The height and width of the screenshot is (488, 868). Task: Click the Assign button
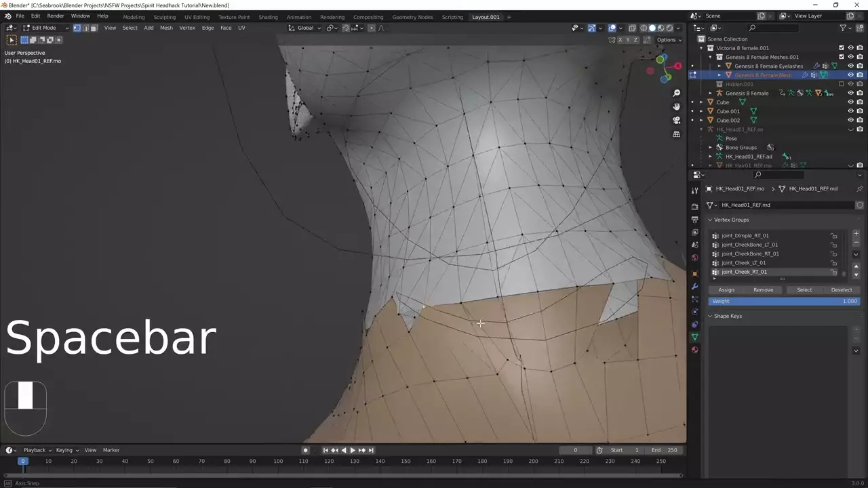726,290
